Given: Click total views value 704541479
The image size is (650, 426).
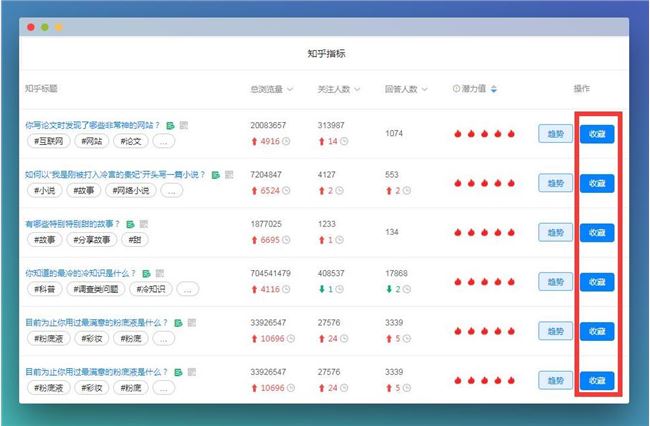Looking at the screenshot, I should point(270,274).
